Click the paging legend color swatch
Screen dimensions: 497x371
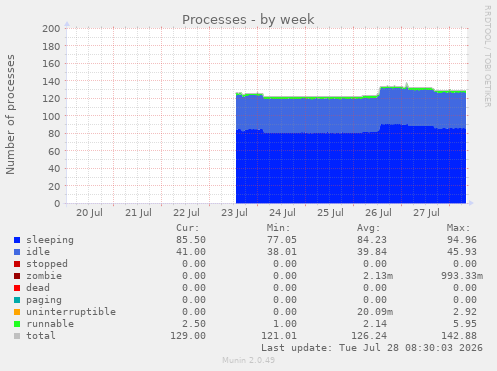click(x=17, y=300)
